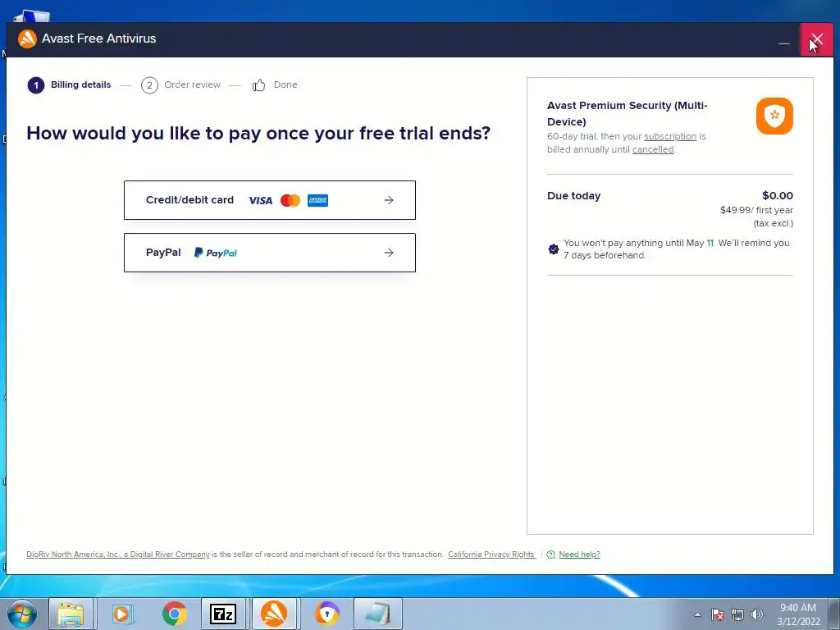Open Google Chrome from taskbar

[x=174, y=614]
